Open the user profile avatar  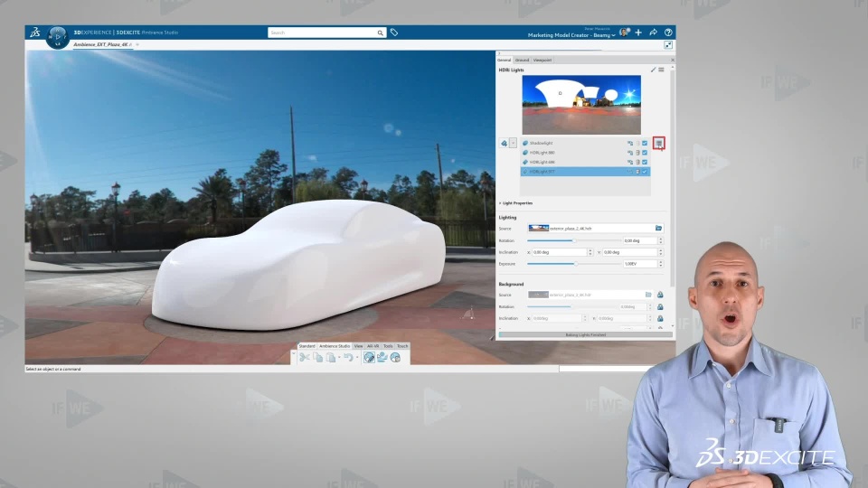coord(624,33)
